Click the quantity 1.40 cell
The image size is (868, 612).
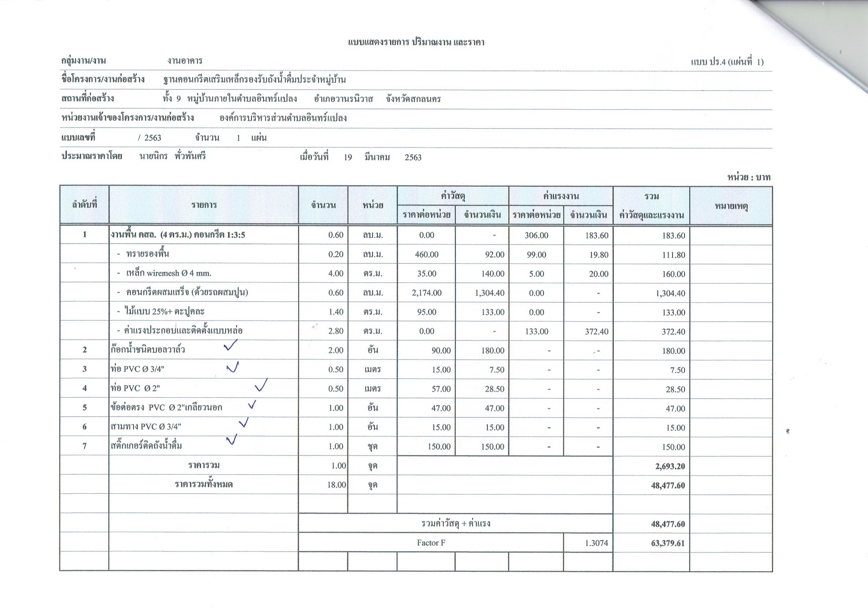[336, 312]
